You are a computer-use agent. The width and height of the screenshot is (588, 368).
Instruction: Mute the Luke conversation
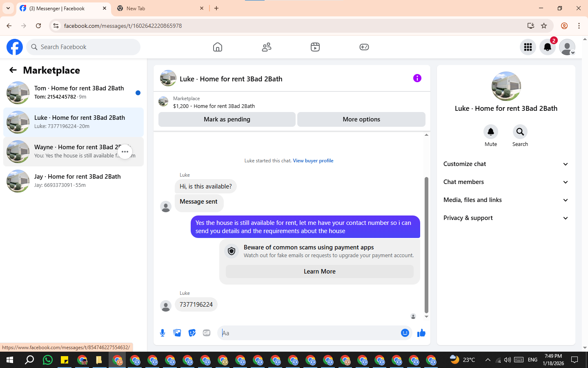coord(491,132)
